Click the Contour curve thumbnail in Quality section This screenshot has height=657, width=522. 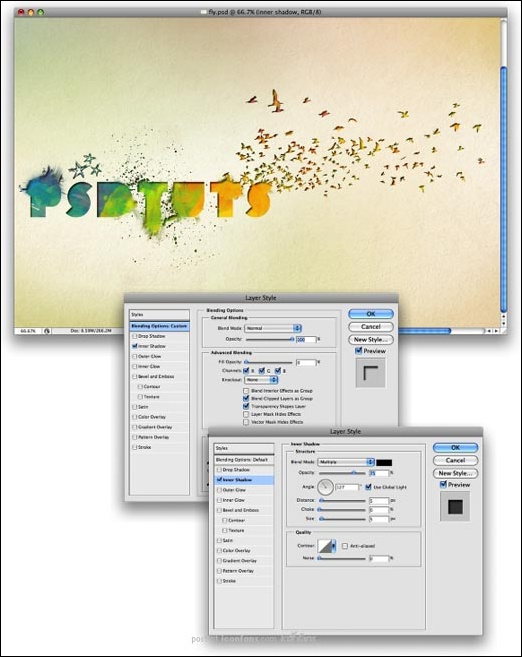(325, 546)
